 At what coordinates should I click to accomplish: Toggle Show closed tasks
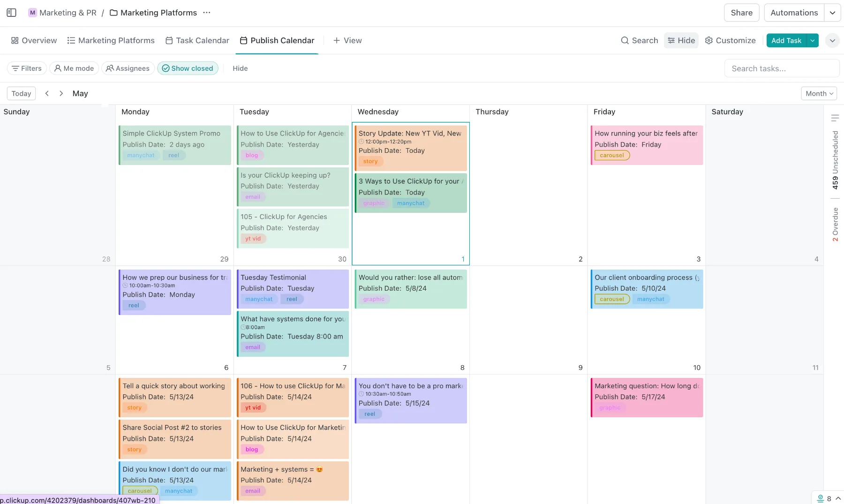pyautogui.click(x=188, y=68)
